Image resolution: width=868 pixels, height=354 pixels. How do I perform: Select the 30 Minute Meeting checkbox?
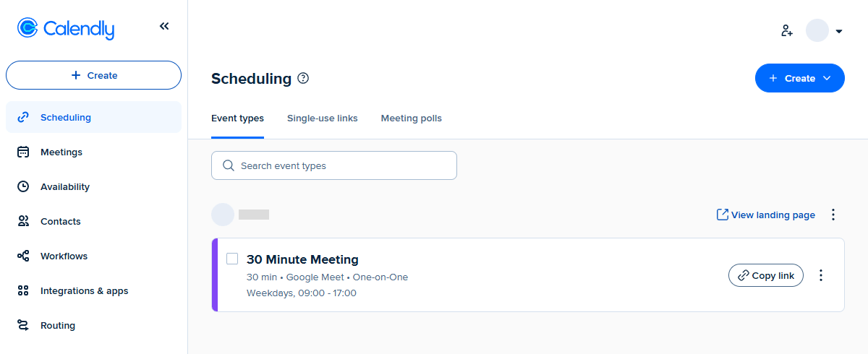(232, 259)
